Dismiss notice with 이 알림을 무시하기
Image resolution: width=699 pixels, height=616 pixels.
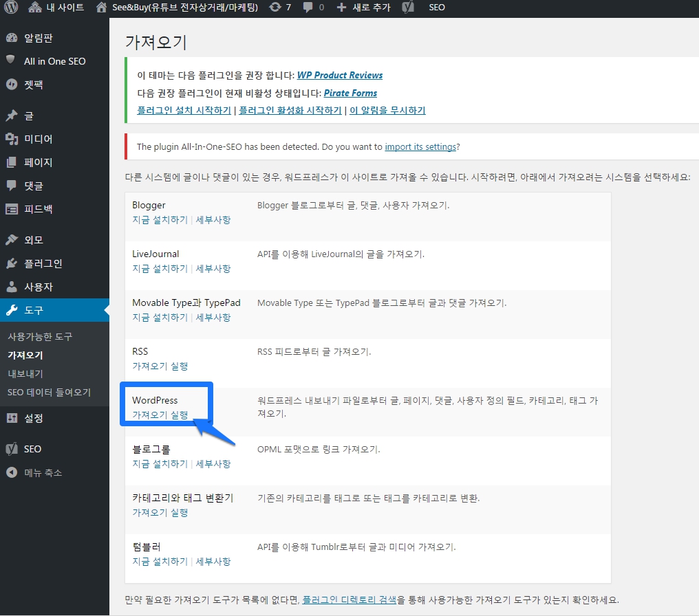(387, 110)
